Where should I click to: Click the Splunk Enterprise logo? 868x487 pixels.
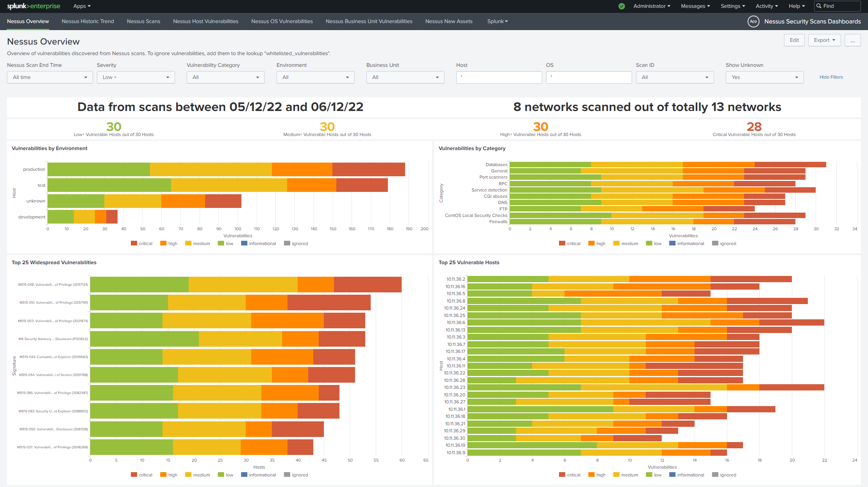[x=33, y=6]
